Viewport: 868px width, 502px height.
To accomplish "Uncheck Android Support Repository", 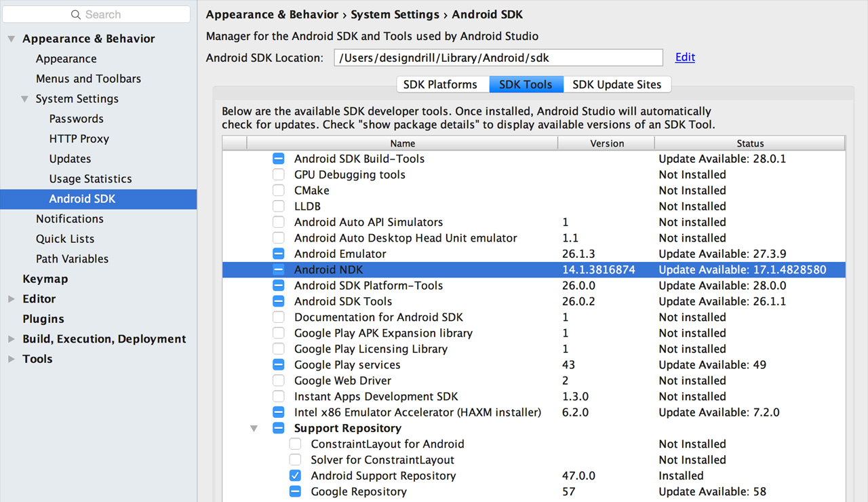I will coord(295,476).
